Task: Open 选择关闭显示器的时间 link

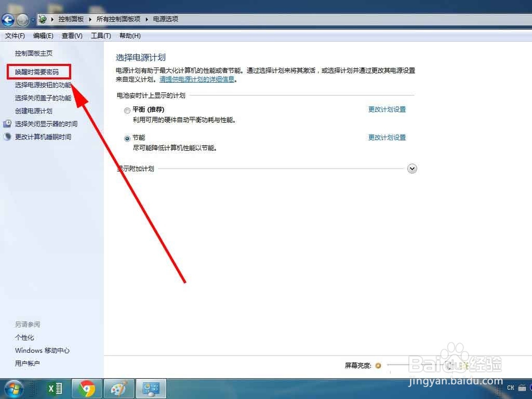Action: click(x=46, y=124)
